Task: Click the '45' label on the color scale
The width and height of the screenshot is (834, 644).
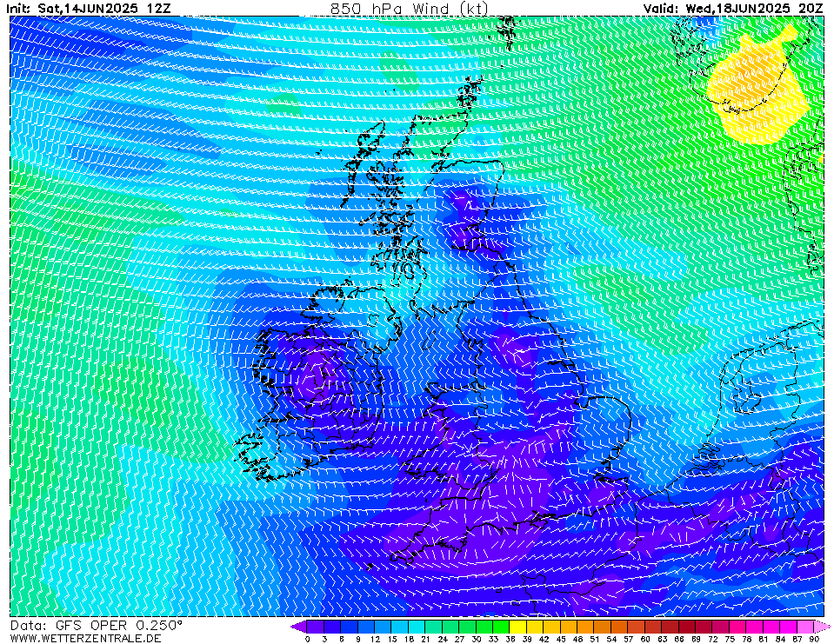Action: pyautogui.click(x=561, y=639)
